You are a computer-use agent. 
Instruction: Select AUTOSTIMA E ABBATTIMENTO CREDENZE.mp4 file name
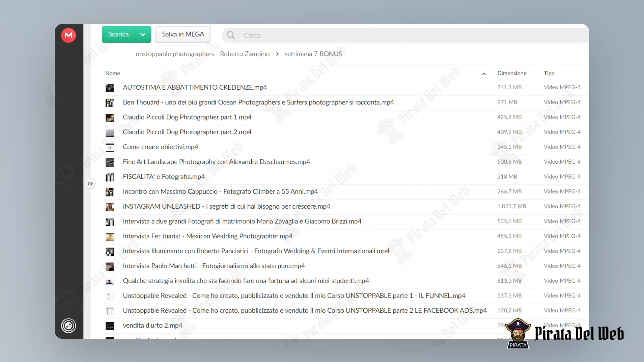pyautogui.click(x=195, y=87)
